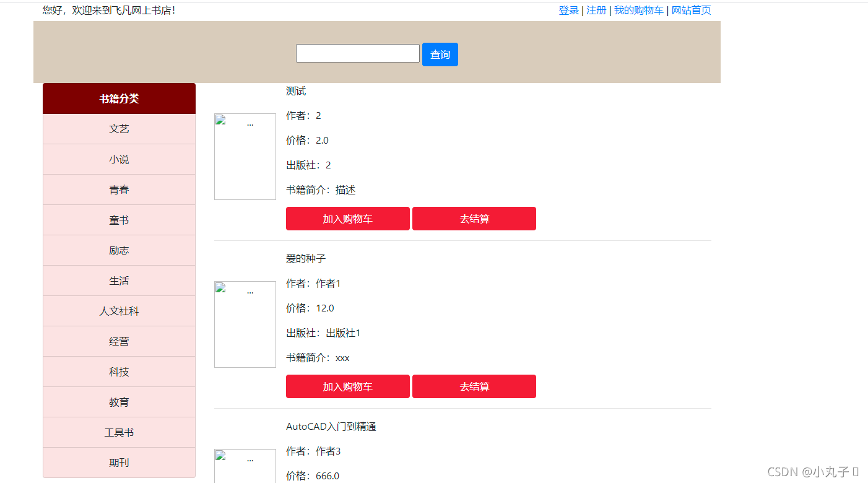Select the 教育 category

(119, 402)
